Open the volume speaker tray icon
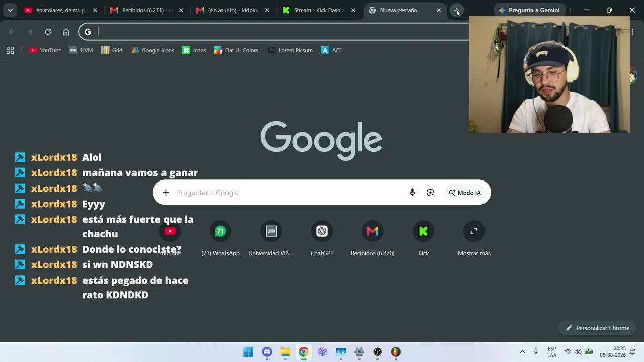Image resolution: width=644 pixels, height=362 pixels. (x=578, y=352)
